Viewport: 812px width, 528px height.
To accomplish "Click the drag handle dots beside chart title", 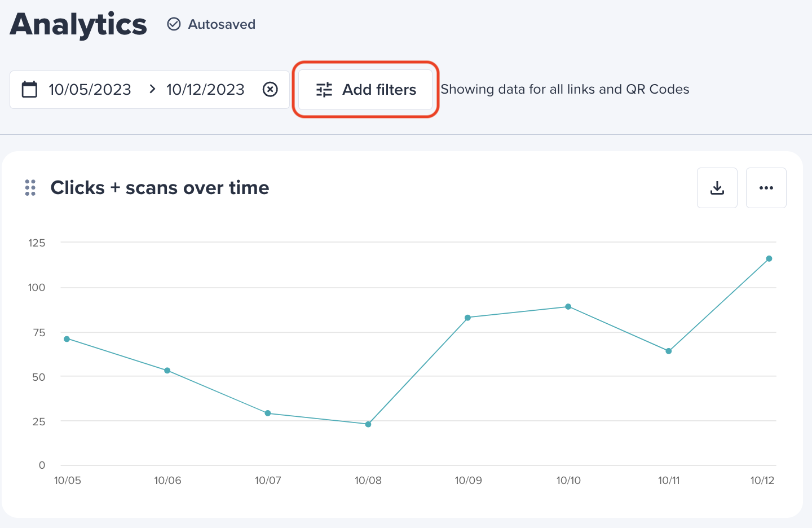I will tap(30, 187).
